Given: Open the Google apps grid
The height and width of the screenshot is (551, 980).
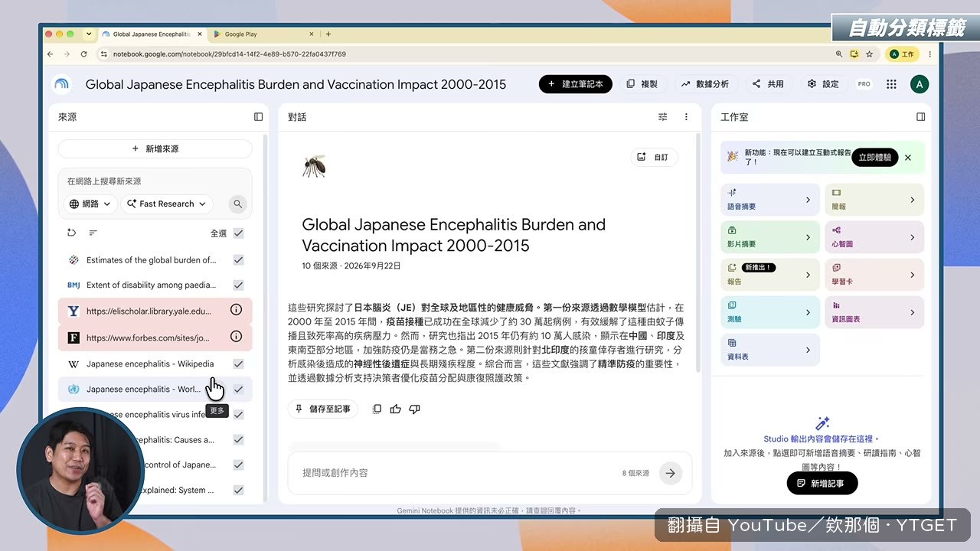Looking at the screenshot, I should pyautogui.click(x=891, y=84).
